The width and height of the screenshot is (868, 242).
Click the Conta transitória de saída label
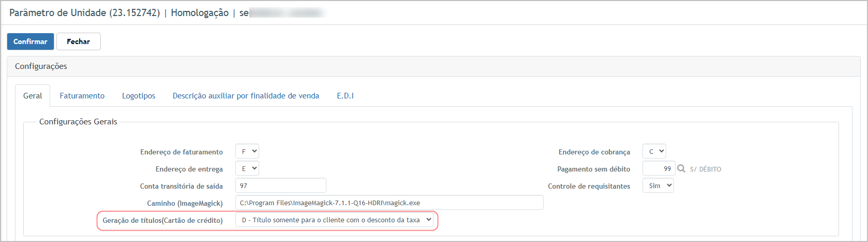click(182, 186)
